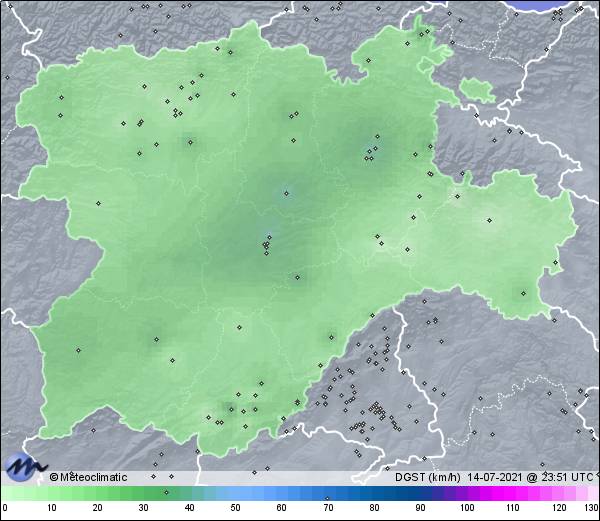
Task: Click the scale label 0
Action: point(5,508)
